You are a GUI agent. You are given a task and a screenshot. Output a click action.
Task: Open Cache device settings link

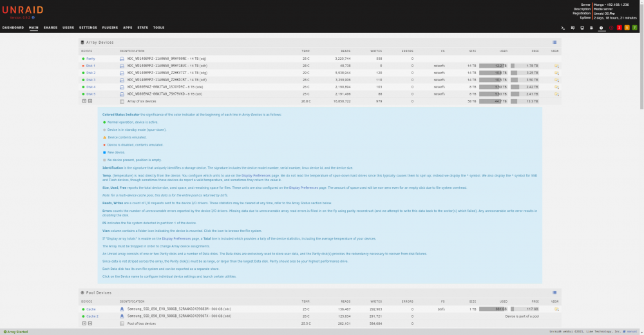click(91, 309)
